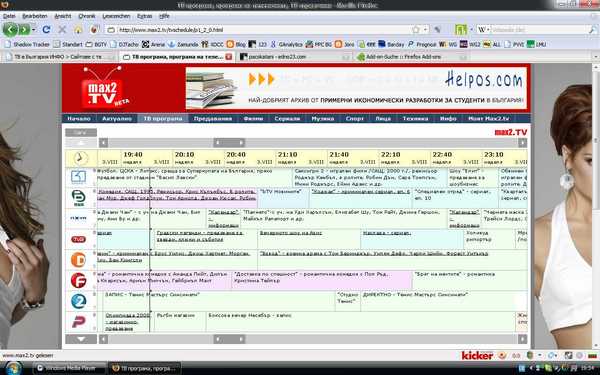
Task: Select the orange D channel logo
Action: pyautogui.click(x=78, y=260)
